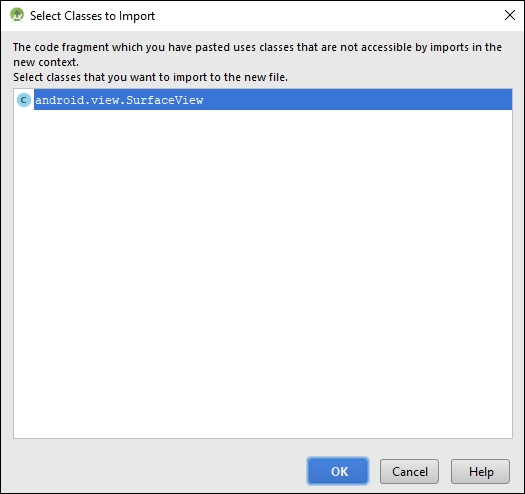
Task: Click the blue circled C class symbol
Action: 24,100
